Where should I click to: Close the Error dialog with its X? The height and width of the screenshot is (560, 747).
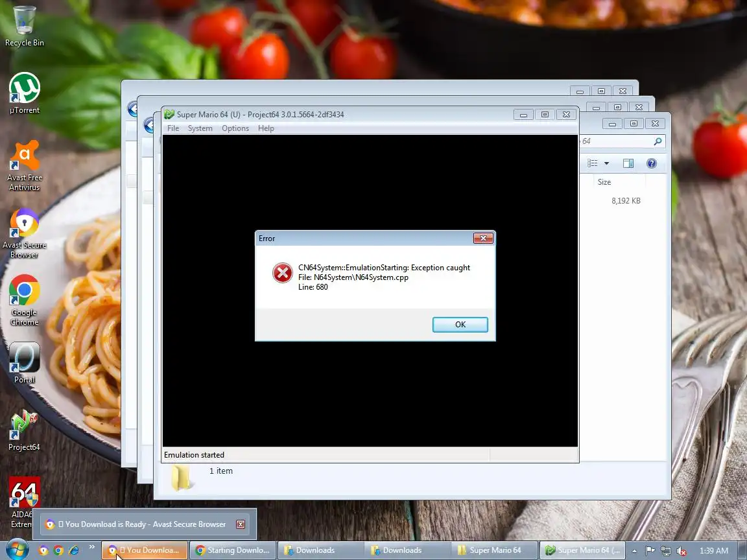pos(483,238)
